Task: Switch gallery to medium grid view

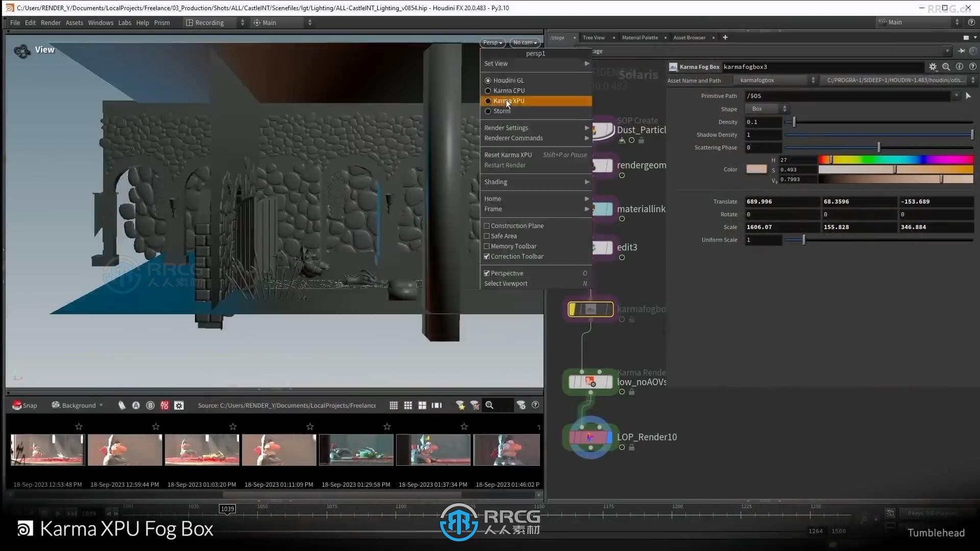Action: 408,405
